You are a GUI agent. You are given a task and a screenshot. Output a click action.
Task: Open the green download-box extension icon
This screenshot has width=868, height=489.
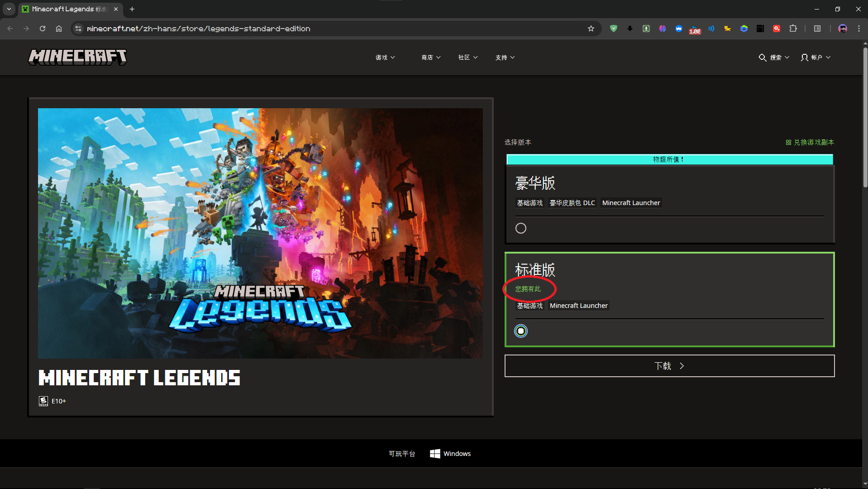click(646, 29)
